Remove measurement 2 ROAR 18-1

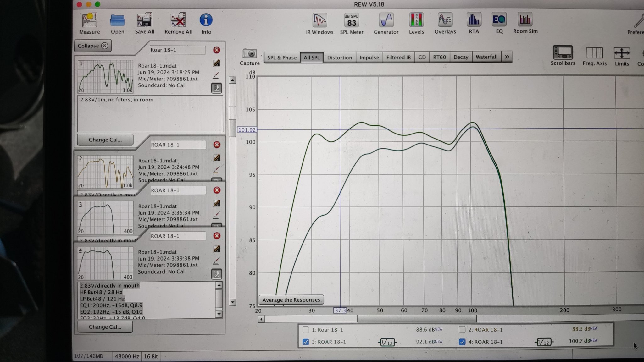point(217,145)
